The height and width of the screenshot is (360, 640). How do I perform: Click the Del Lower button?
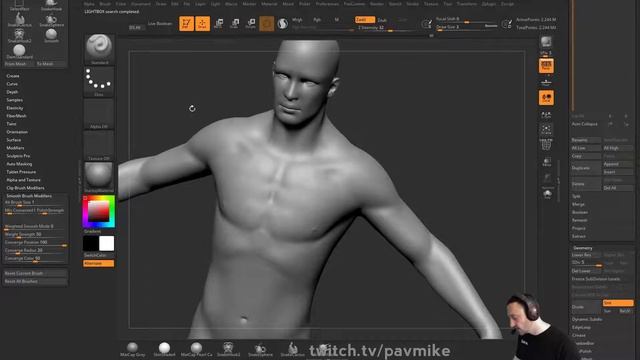click(x=586, y=271)
